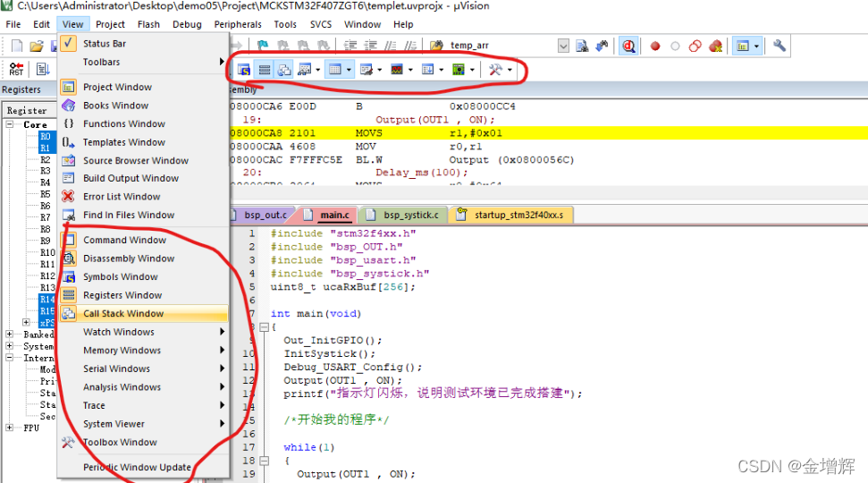Insert a breakpoint with red circle icon

pyautogui.click(x=655, y=46)
